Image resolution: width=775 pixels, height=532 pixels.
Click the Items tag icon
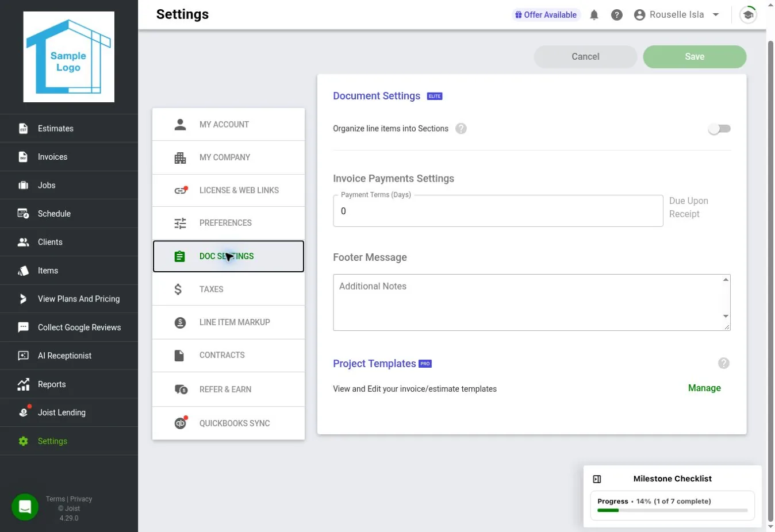23,271
